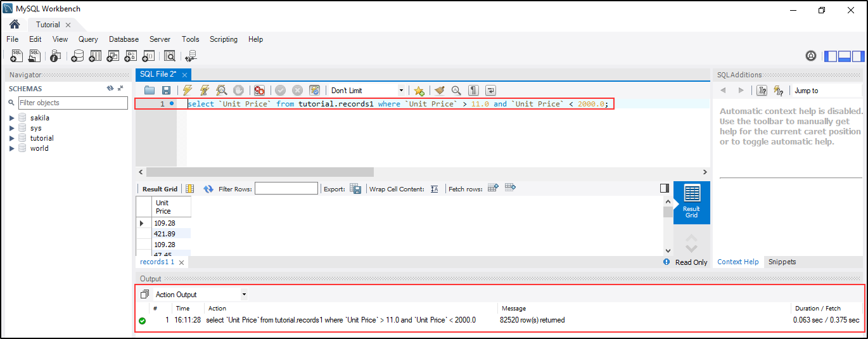Viewport: 868px width, 339px height.
Task: Switch to the Context Help tab
Action: pos(737,262)
